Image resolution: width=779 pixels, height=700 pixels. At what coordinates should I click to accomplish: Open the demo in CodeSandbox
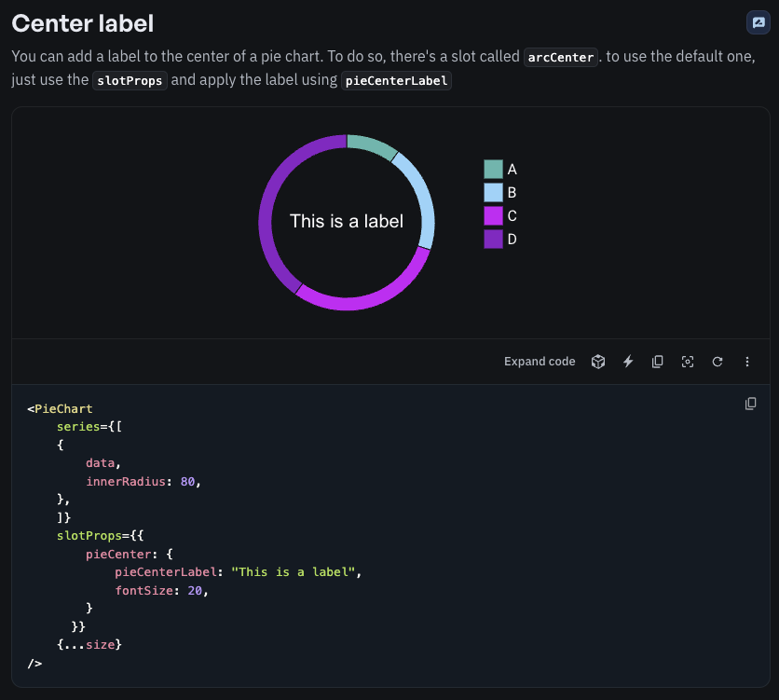click(x=597, y=362)
